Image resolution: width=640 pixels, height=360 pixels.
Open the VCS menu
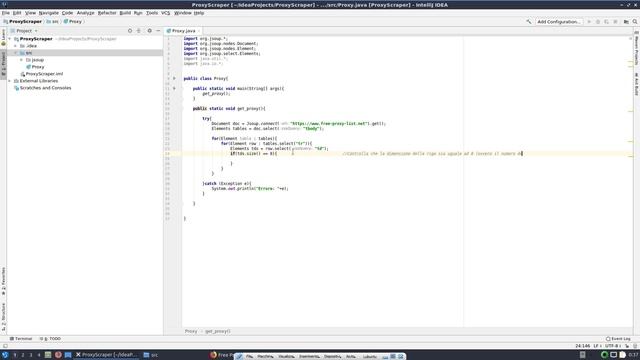[x=165, y=13]
